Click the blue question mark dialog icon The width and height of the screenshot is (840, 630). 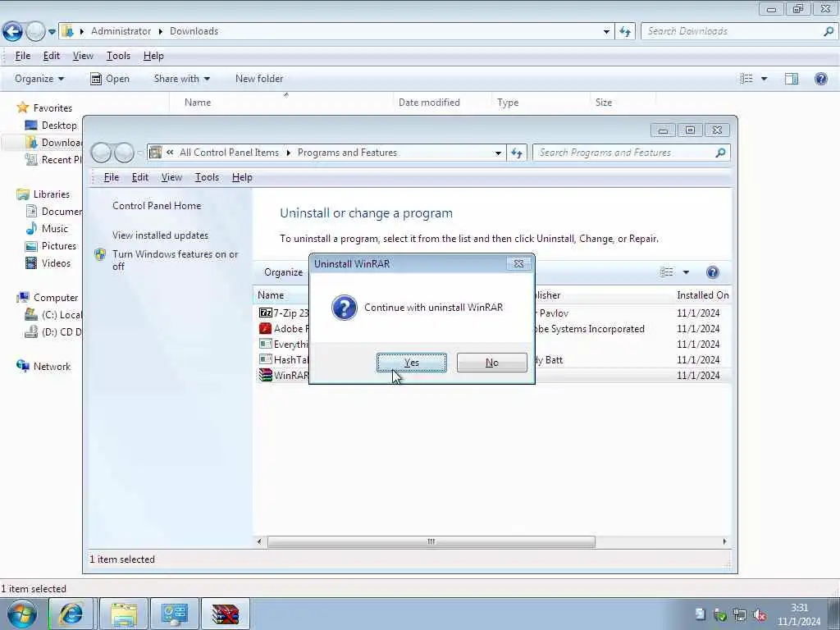pyautogui.click(x=345, y=308)
